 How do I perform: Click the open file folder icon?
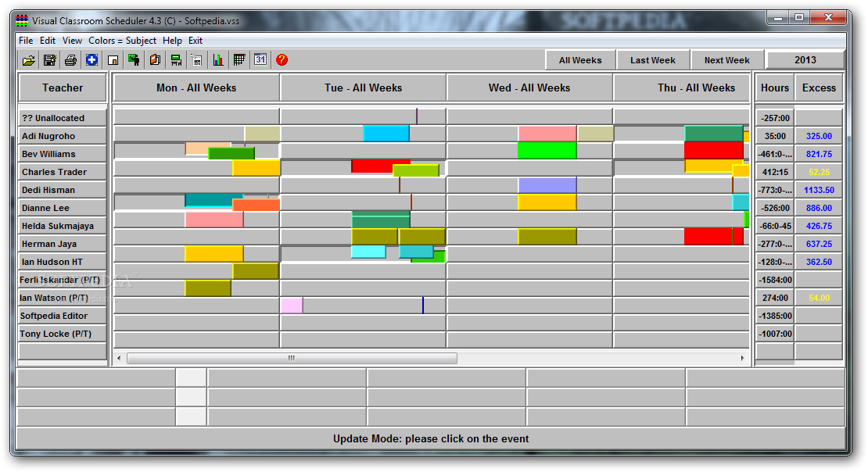click(x=29, y=59)
